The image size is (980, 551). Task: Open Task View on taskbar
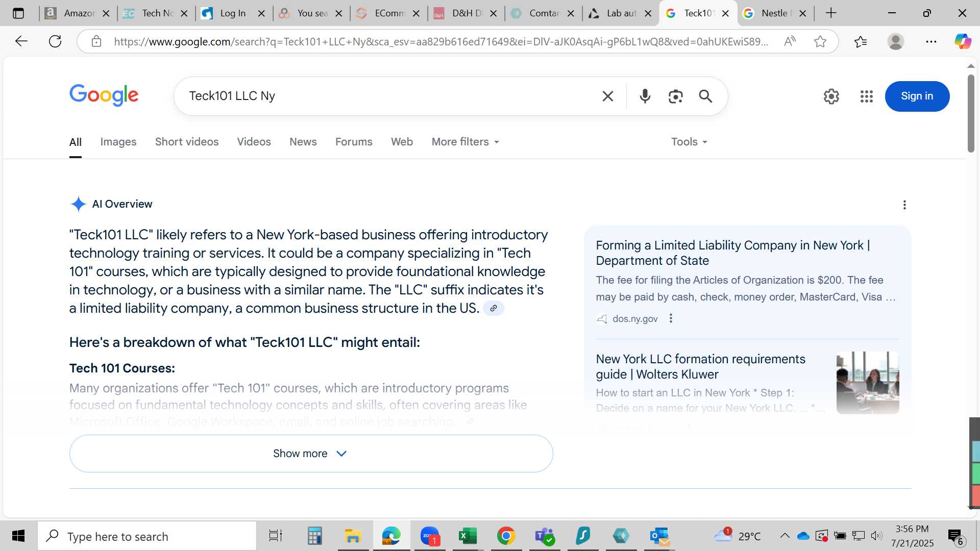coord(276,536)
